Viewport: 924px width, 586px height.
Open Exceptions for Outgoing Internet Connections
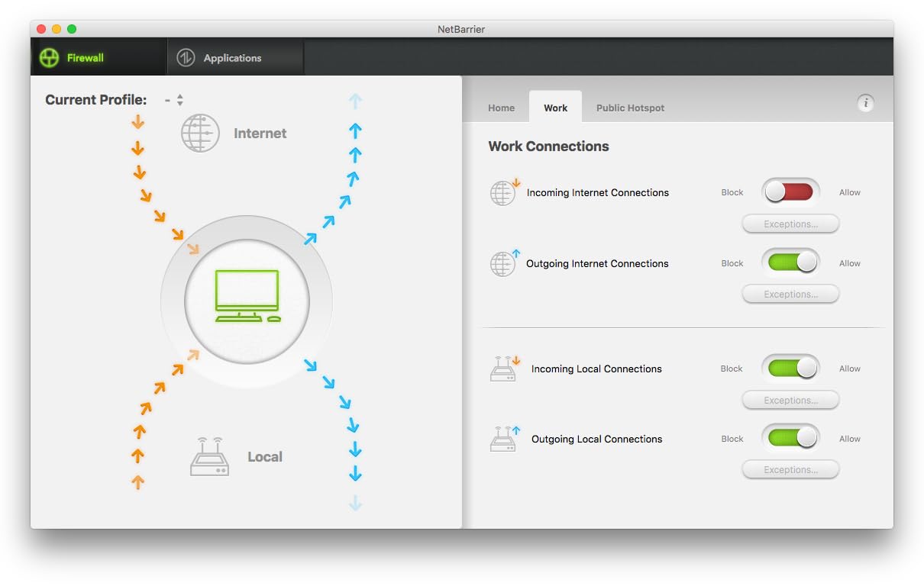coord(790,294)
